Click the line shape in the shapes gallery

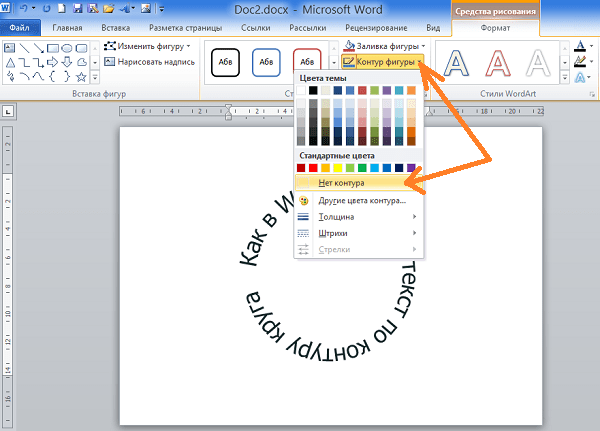[x=26, y=47]
